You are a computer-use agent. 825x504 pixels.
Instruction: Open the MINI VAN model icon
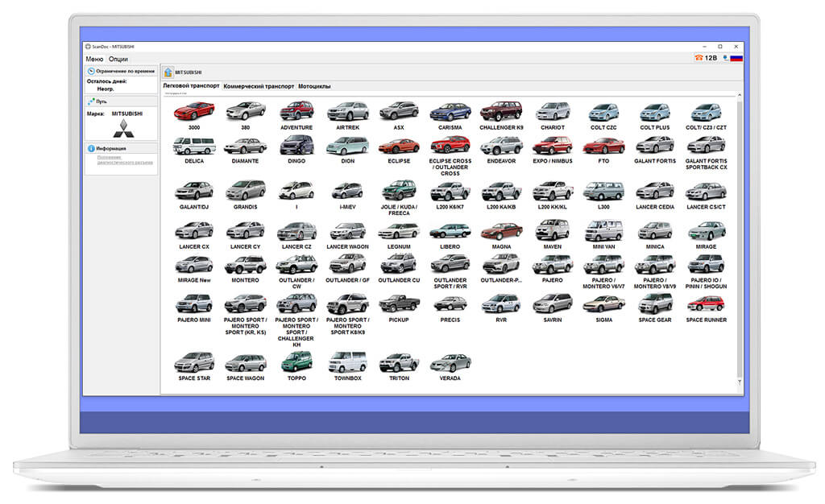(603, 230)
